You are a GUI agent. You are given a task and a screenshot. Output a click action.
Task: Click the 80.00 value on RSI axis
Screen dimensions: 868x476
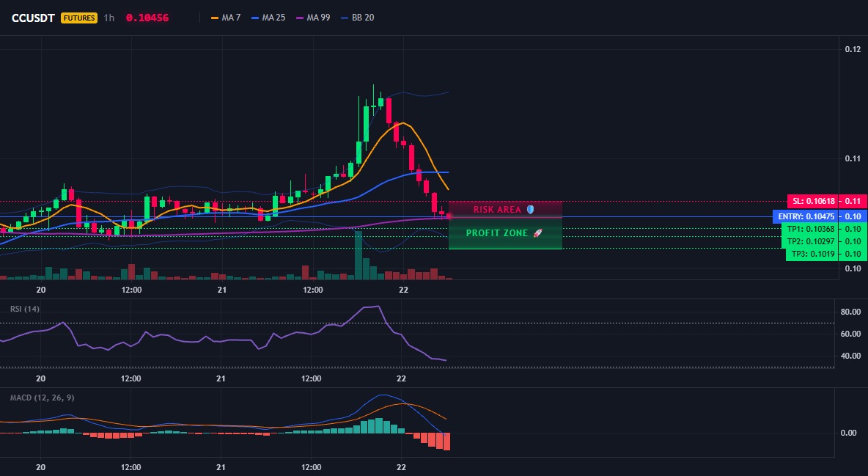coord(851,312)
